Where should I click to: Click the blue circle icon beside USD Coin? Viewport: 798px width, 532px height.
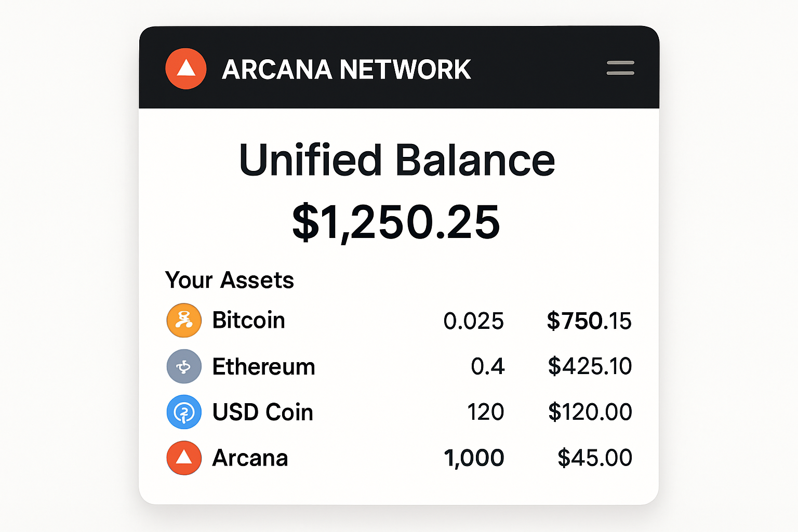click(x=184, y=412)
